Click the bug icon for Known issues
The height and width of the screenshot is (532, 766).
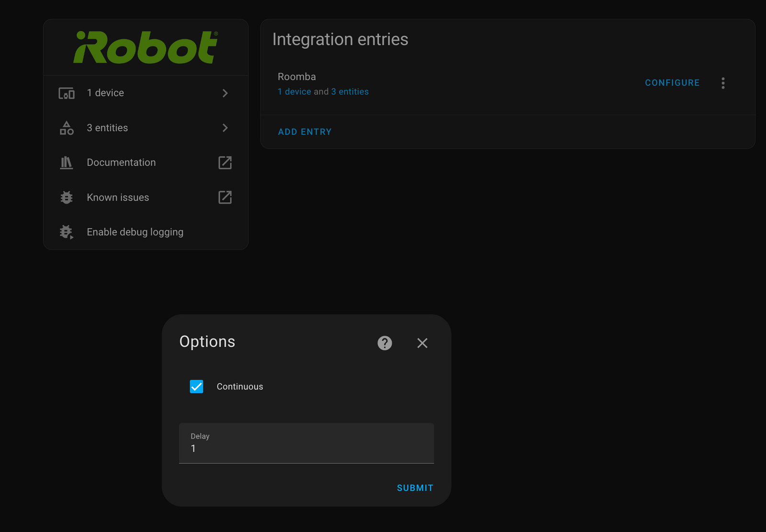coord(67,197)
